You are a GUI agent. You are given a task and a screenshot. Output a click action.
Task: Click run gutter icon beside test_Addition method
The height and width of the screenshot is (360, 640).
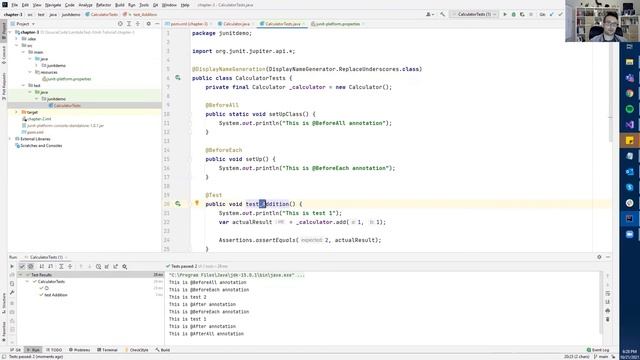pos(178,203)
